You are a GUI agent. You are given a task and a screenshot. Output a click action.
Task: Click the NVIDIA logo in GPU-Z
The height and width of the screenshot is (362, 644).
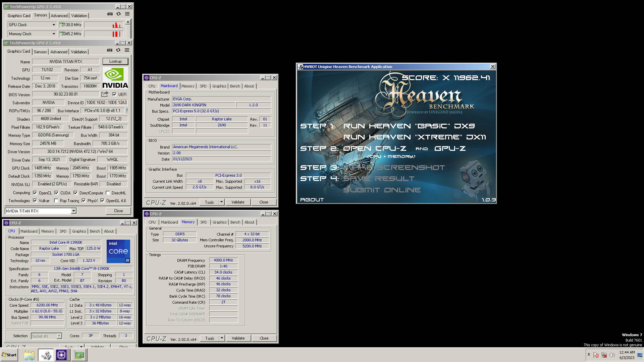tap(115, 77)
